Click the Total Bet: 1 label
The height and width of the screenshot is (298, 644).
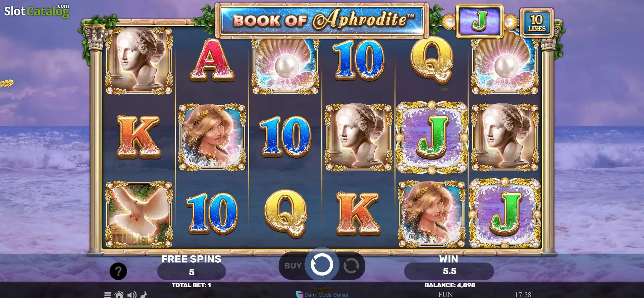coord(191,285)
